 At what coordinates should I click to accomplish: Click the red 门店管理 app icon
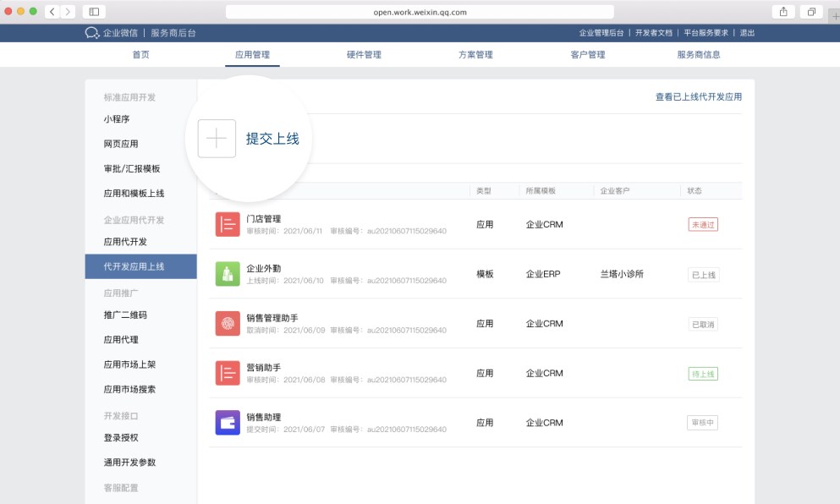[x=228, y=224]
